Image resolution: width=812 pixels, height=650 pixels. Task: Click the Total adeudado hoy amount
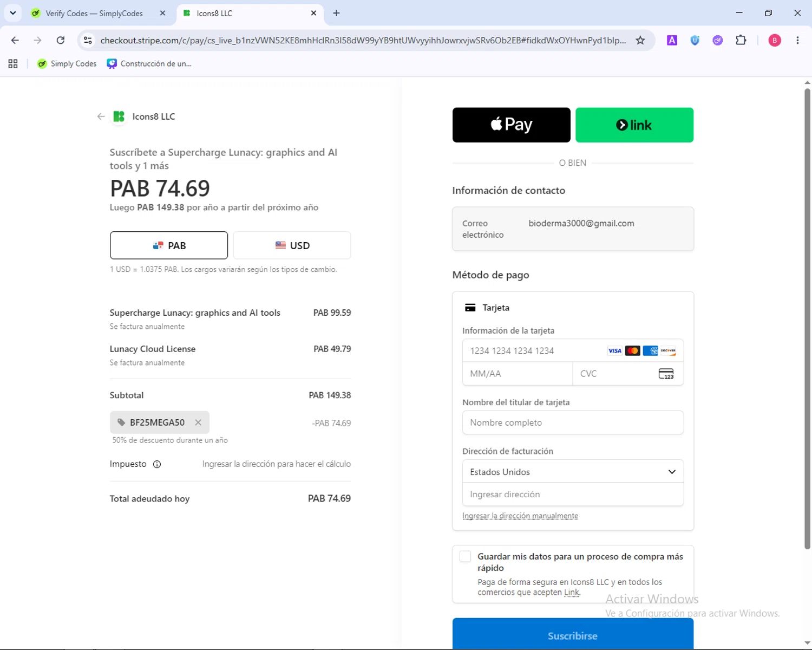(329, 498)
